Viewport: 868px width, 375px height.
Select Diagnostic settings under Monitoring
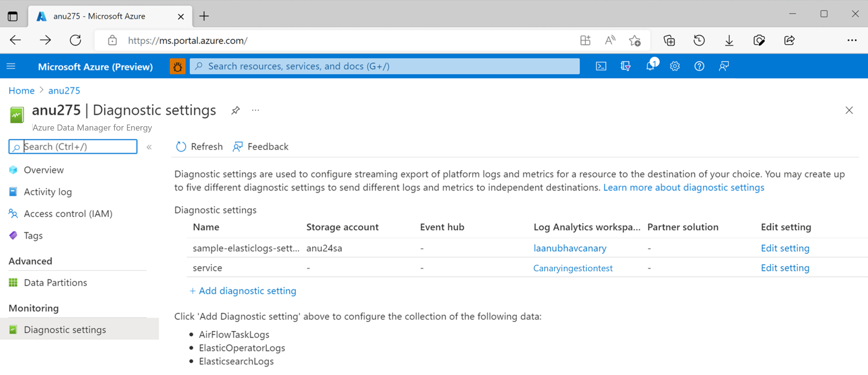tap(64, 330)
